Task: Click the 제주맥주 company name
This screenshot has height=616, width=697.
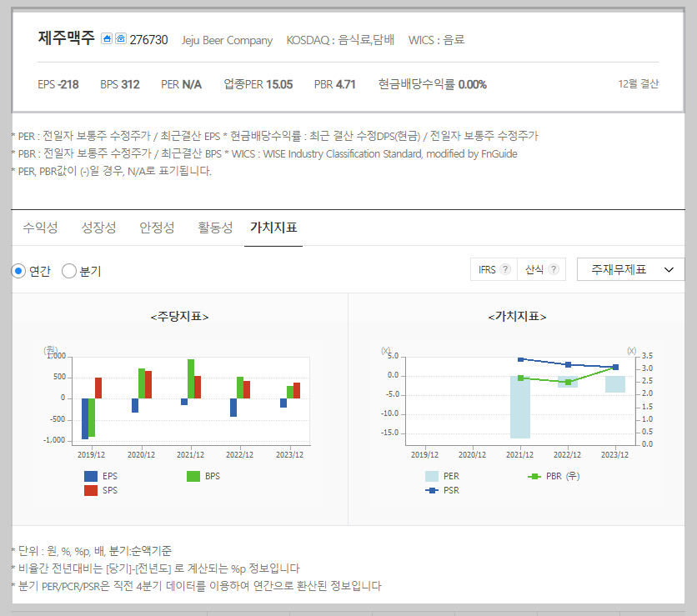Action: tap(66, 38)
